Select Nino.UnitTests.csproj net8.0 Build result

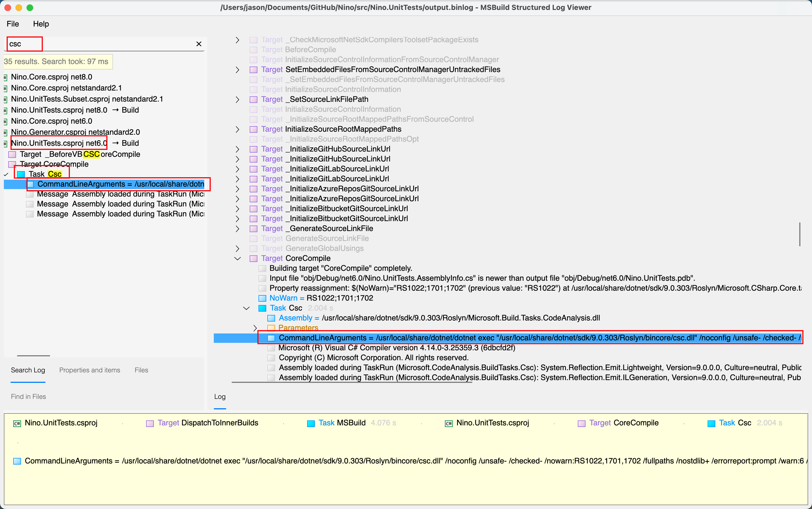pyautogui.click(x=75, y=110)
